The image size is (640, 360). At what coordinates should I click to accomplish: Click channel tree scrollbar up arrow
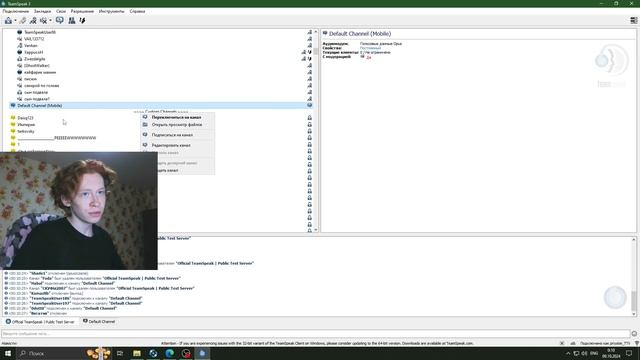316,32
